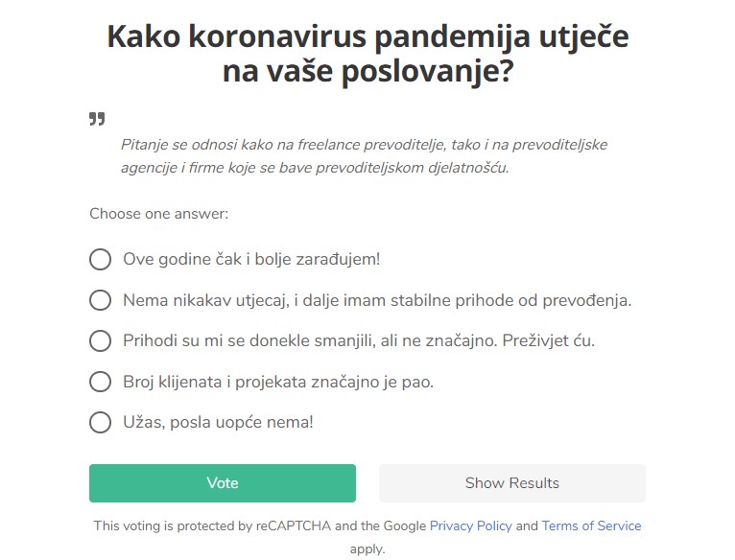Image resolution: width=735 pixels, height=560 pixels.
Task: Select radio circle beside 'Užas, posla uopće nema!'
Action: (101, 422)
